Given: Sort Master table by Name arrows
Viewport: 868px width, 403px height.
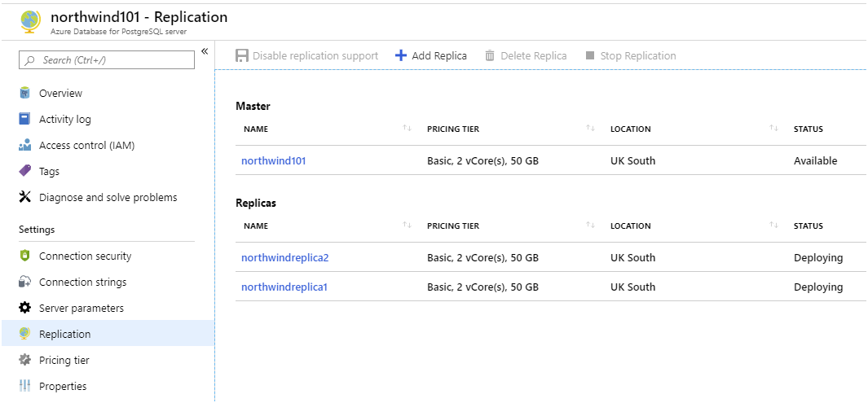Looking at the screenshot, I should coord(407,129).
